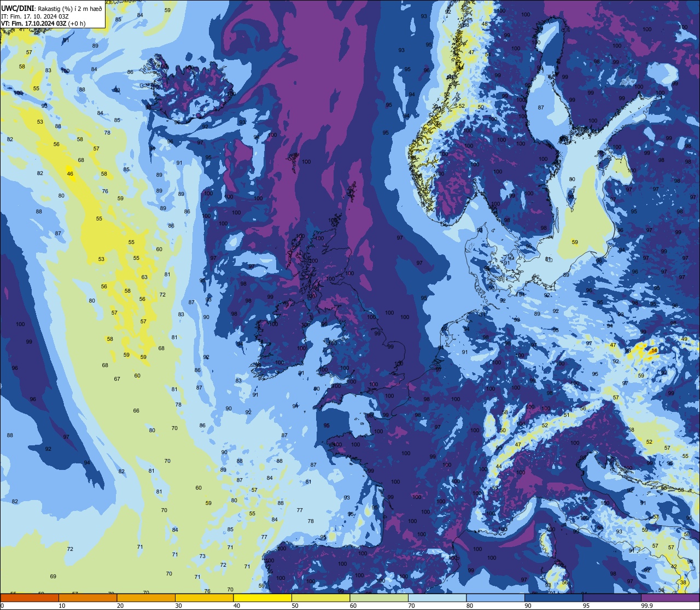Click the '95' legend scale label

coord(587,606)
